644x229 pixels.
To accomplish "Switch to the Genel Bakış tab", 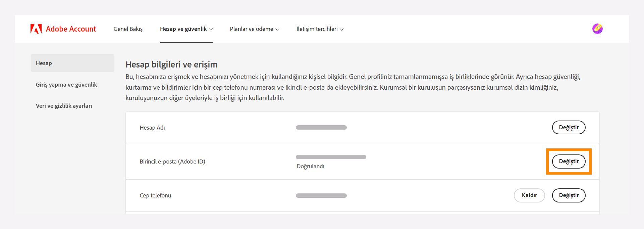I will (128, 29).
